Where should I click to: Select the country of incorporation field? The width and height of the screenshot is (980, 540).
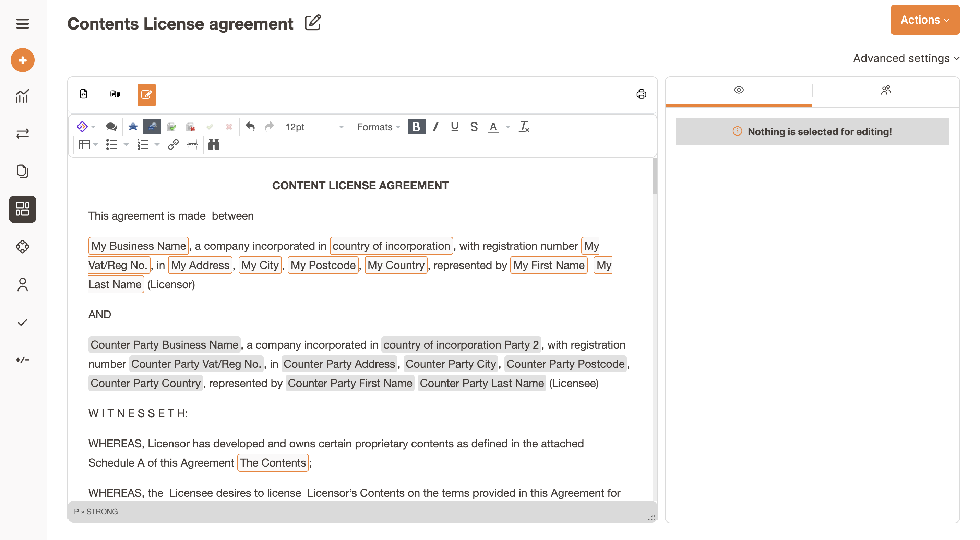[x=391, y=246]
